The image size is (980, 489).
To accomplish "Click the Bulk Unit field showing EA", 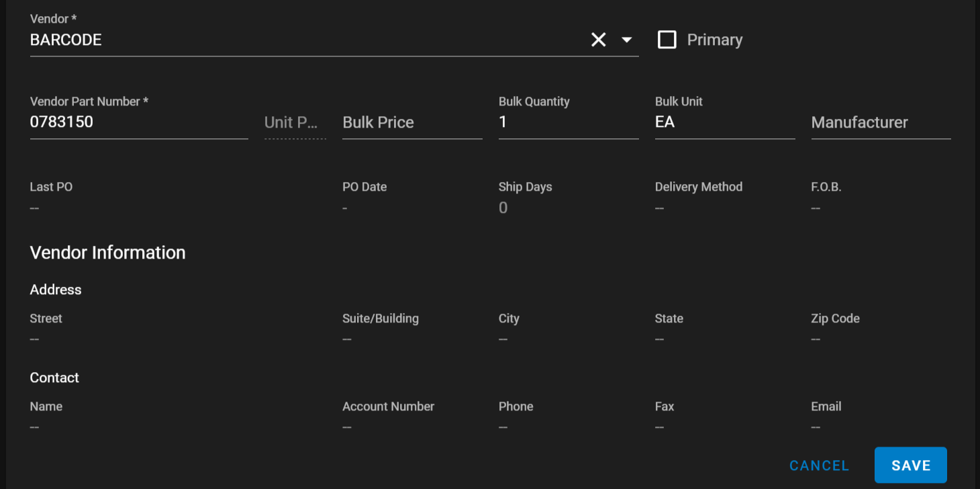I will coord(724,122).
